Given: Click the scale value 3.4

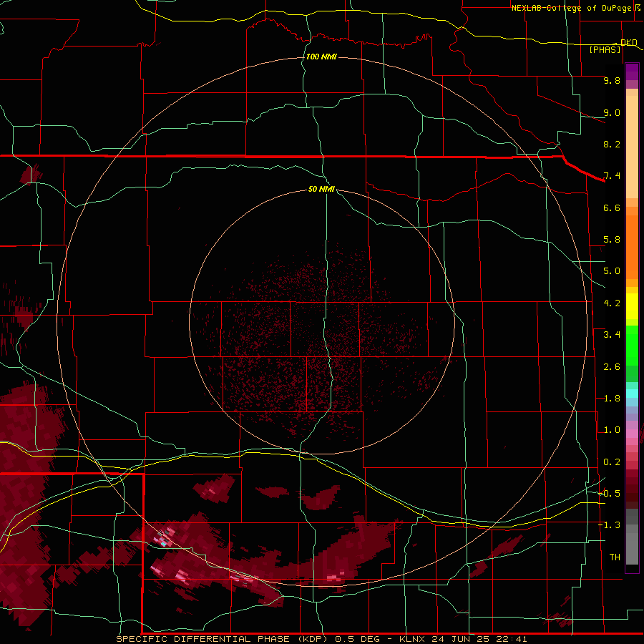Looking at the screenshot, I should click(612, 335).
